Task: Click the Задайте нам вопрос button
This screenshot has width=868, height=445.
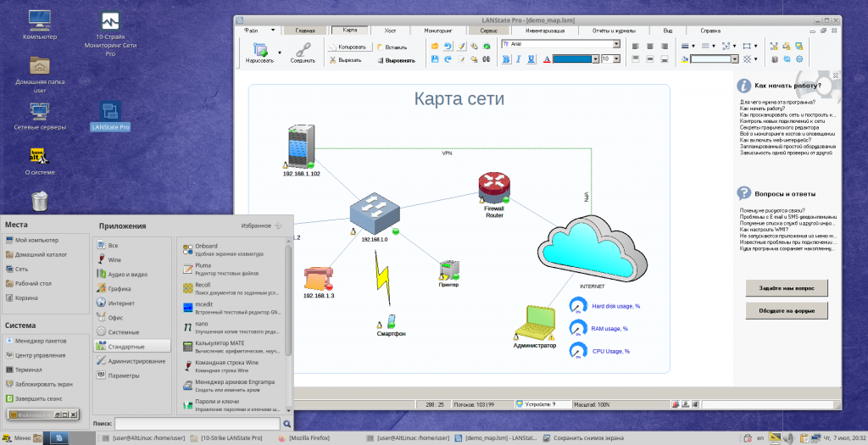Action: coord(787,288)
